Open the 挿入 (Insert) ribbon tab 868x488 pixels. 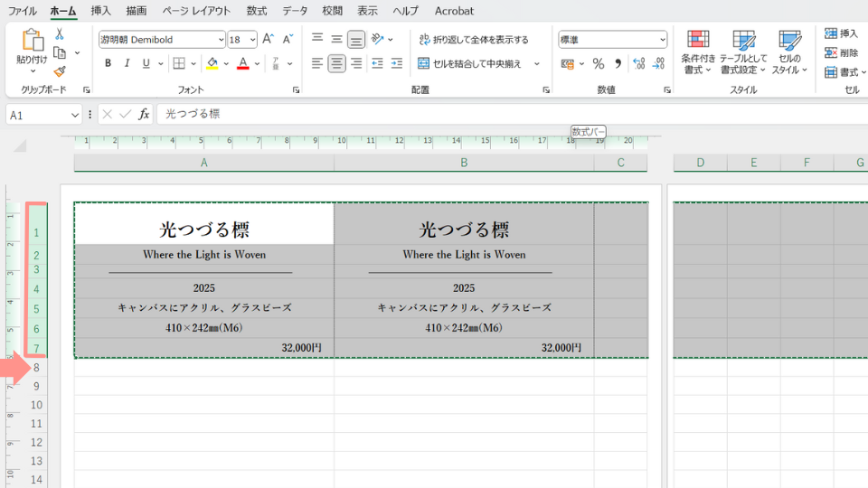click(x=101, y=11)
